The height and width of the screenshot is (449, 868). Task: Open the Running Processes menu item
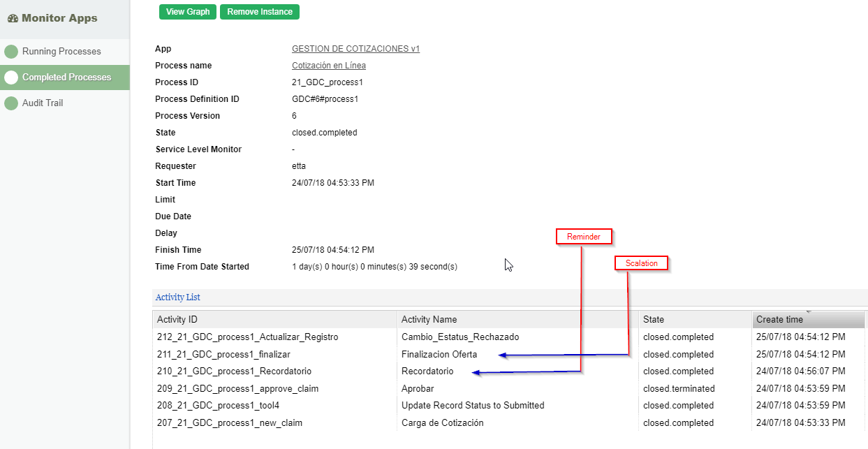[61, 52]
